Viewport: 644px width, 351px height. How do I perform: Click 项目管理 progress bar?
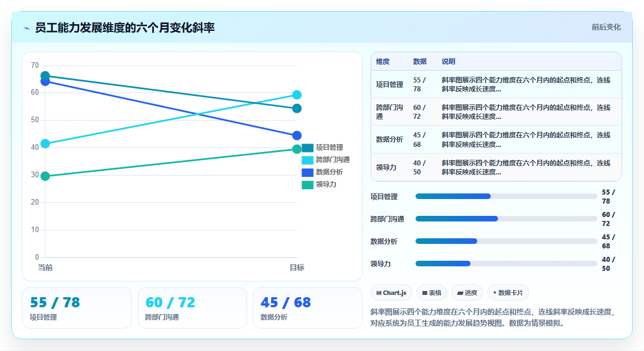click(x=506, y=196)
